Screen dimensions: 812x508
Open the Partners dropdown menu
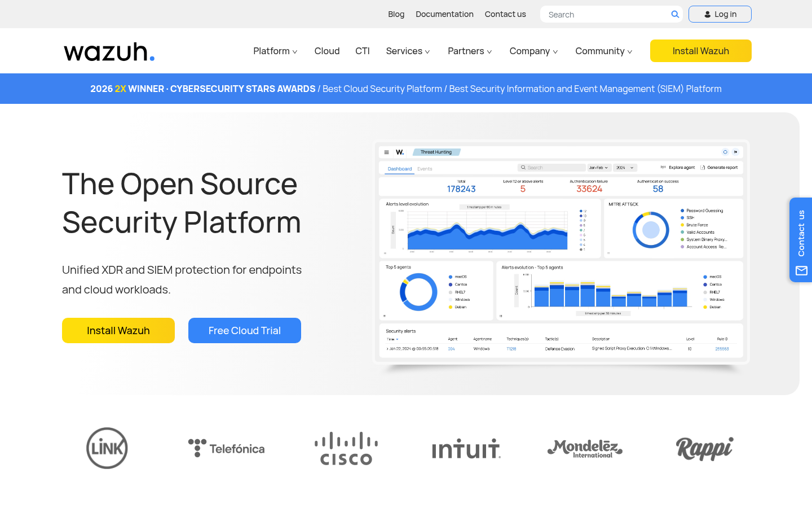(x=470, y=51)
